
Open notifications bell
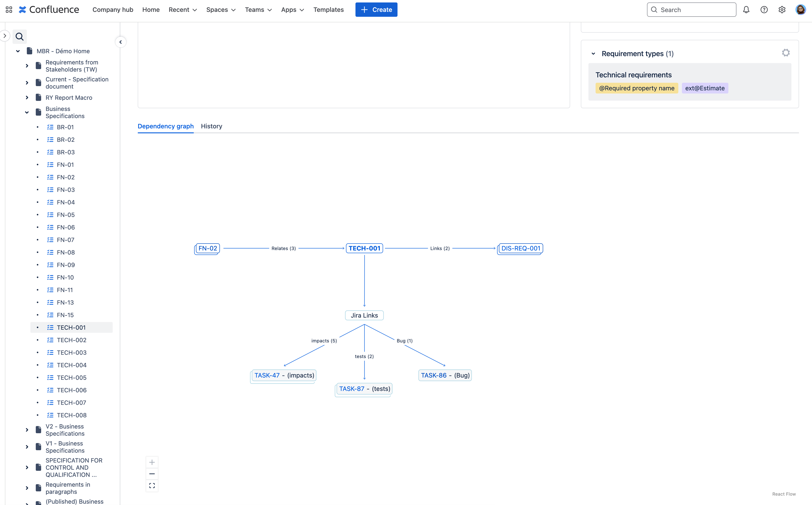point(746,9)
